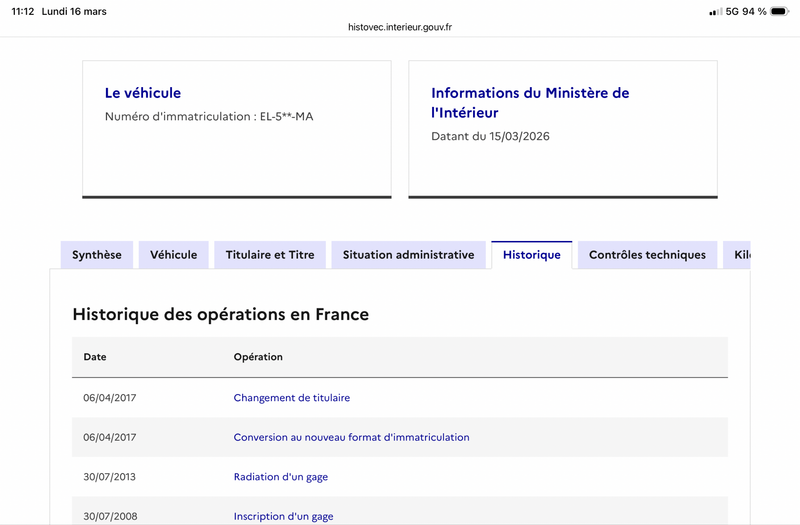800x525 pixels.
Task: Tap the Le véhicule card title
Action: pyautogui.click(x=143, y=93)
